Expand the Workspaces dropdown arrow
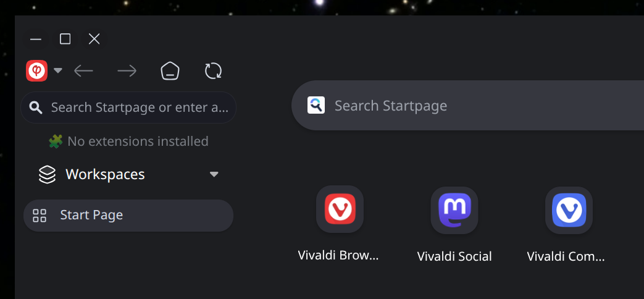The width and height of the screenshot is (644, 299). click(214, 174)
